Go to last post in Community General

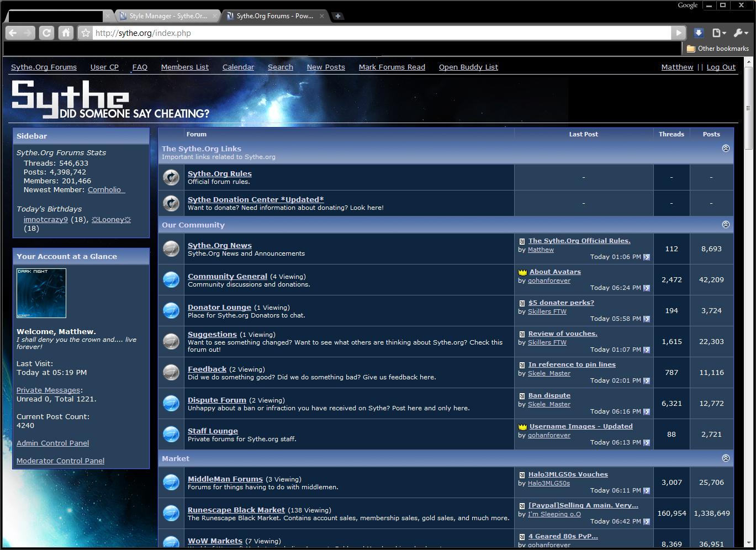(647, 288)
